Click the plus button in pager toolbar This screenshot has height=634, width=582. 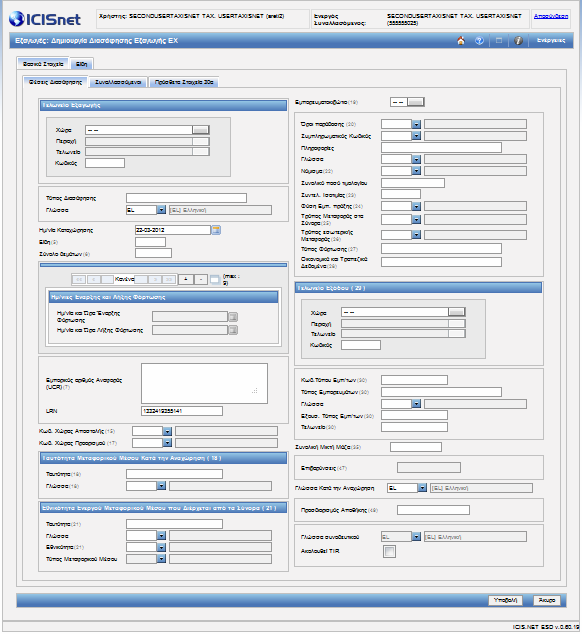click(186, 279)
